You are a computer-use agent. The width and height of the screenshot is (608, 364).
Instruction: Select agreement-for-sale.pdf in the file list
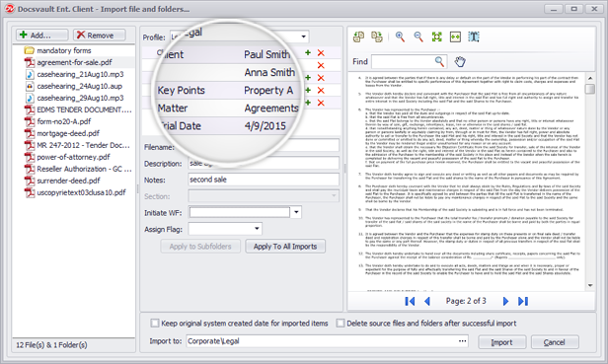click(68, 62)
